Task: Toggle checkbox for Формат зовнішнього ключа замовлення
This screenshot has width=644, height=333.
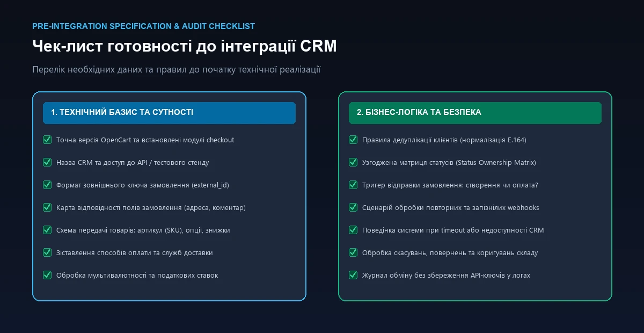Action: pos(47,185)
